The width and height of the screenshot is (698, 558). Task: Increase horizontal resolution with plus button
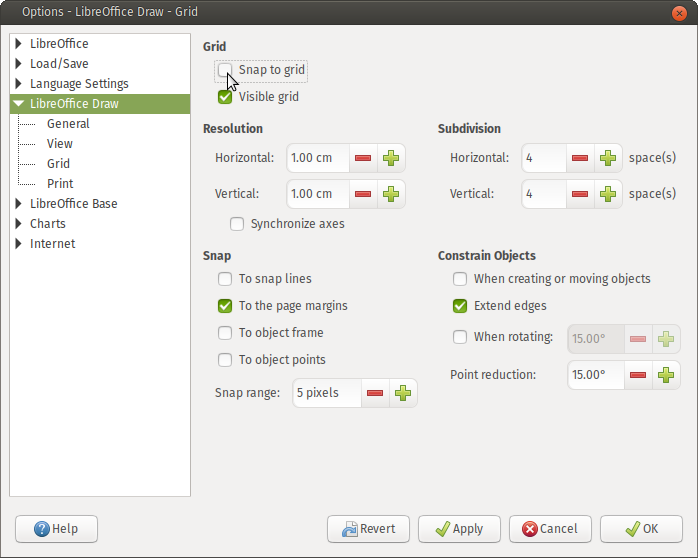tap(391, 158)
